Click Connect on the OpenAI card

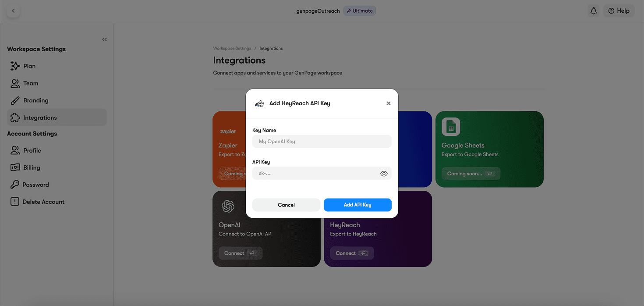tap(240, 253)
